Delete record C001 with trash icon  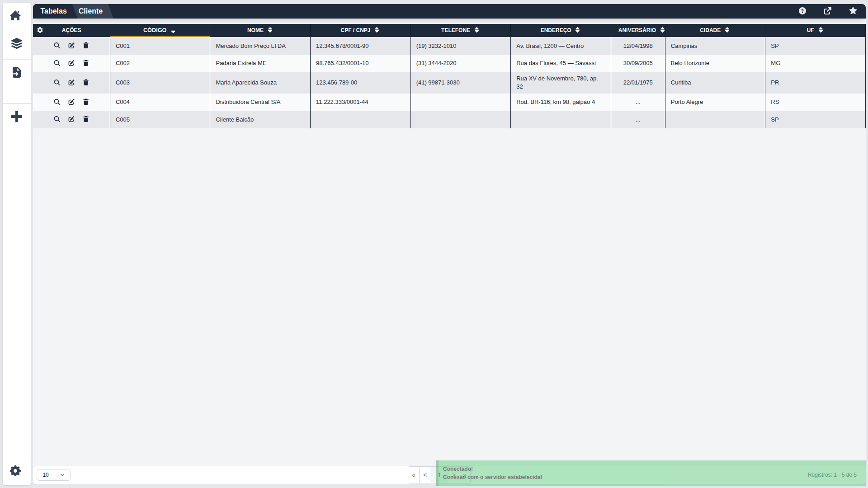tap(86, 46)
